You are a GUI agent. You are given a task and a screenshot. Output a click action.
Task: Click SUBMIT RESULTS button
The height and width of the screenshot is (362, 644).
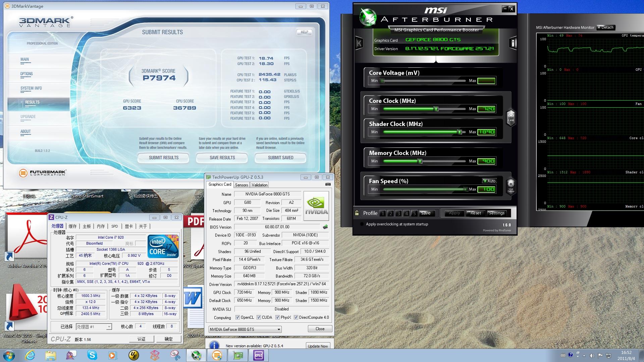(164, 158)
